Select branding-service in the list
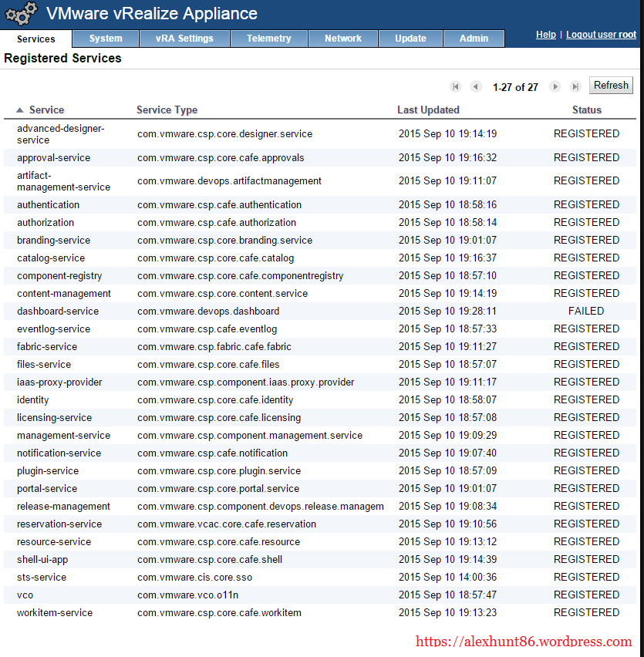The image size is (644, 657). (x=54, y=241)
